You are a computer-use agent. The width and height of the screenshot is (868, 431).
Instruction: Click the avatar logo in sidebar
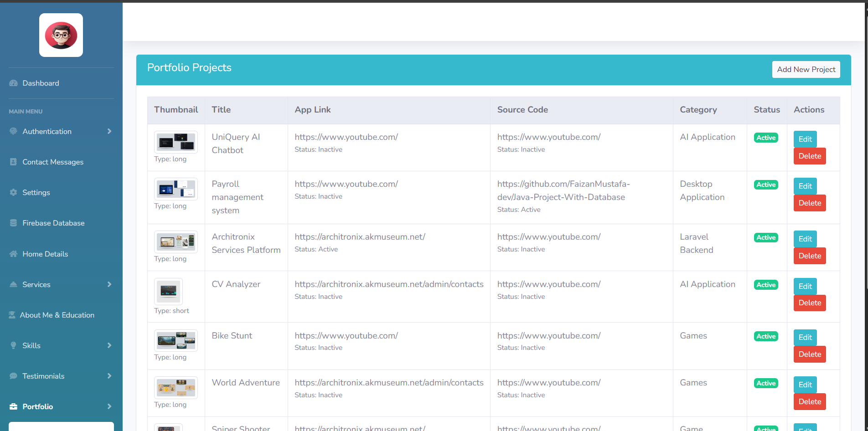[61, 35]
